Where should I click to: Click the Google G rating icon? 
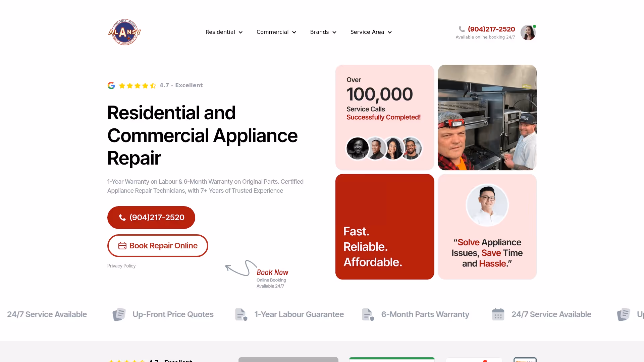point(111,85)
